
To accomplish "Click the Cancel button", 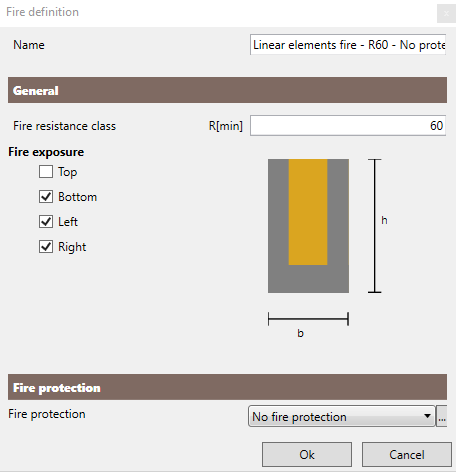I will [407, 455].
